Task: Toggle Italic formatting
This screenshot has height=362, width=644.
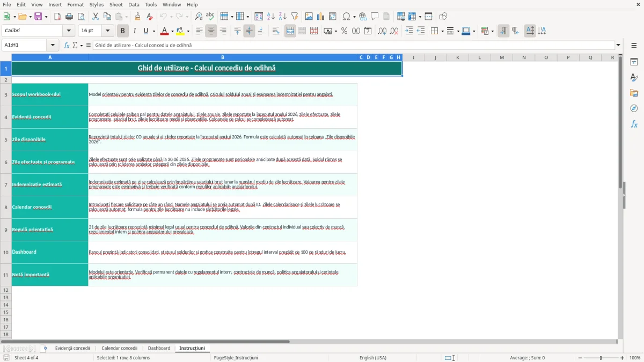Action: coord(135,31)
